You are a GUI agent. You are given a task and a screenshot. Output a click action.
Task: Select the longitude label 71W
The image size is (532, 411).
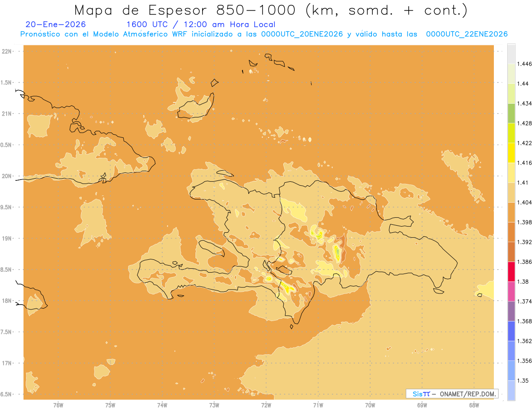(x=318, y=405)
